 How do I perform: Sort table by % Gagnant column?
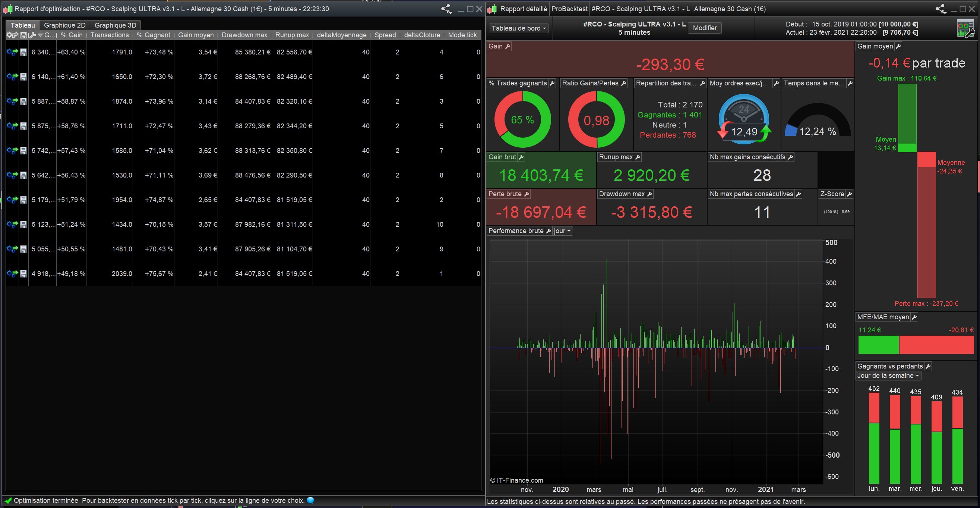click(x=153, y=35)
